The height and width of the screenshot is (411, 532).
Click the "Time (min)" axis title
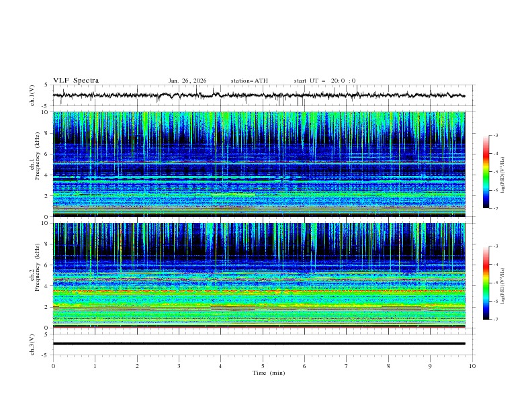click(x=269, y=373)
